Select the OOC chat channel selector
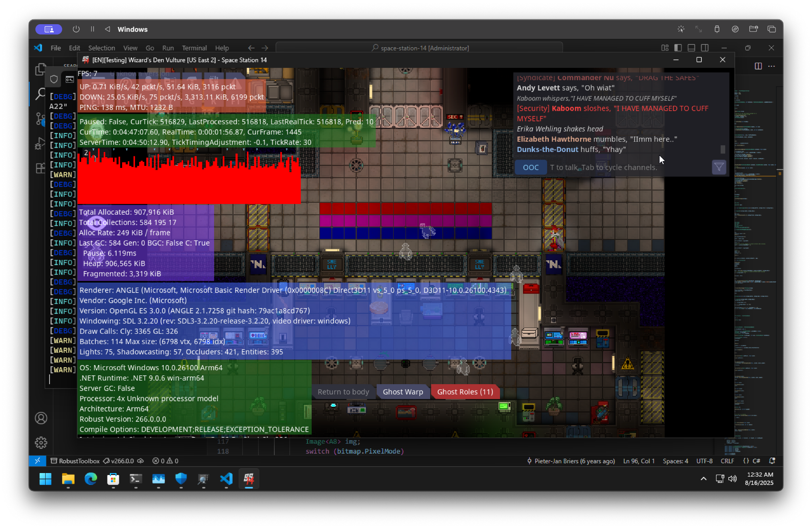Viewport: 812px width, 529px height. (x=530, y=167)
